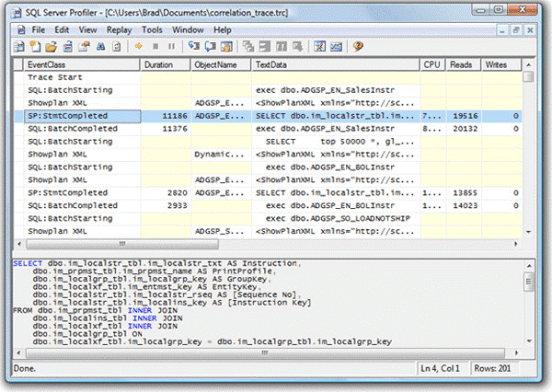Click the events grid horizontal scrollbar thumb

[122, 244]
